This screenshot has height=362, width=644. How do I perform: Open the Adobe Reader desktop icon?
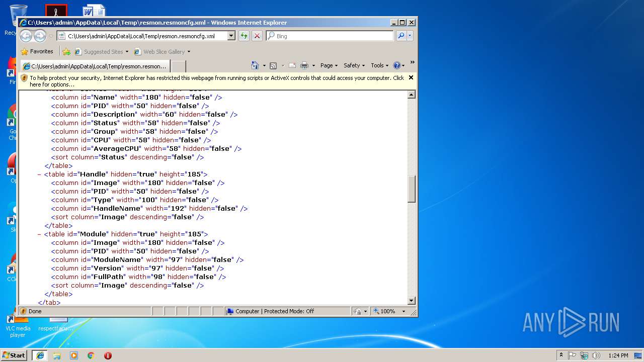(56, 11)
